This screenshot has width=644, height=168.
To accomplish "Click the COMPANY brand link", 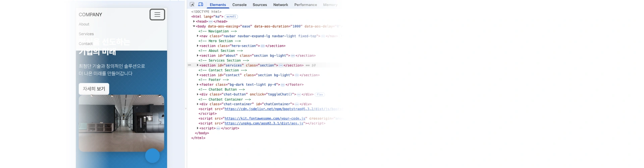I will pyautogui.click(x=90, y=14).
